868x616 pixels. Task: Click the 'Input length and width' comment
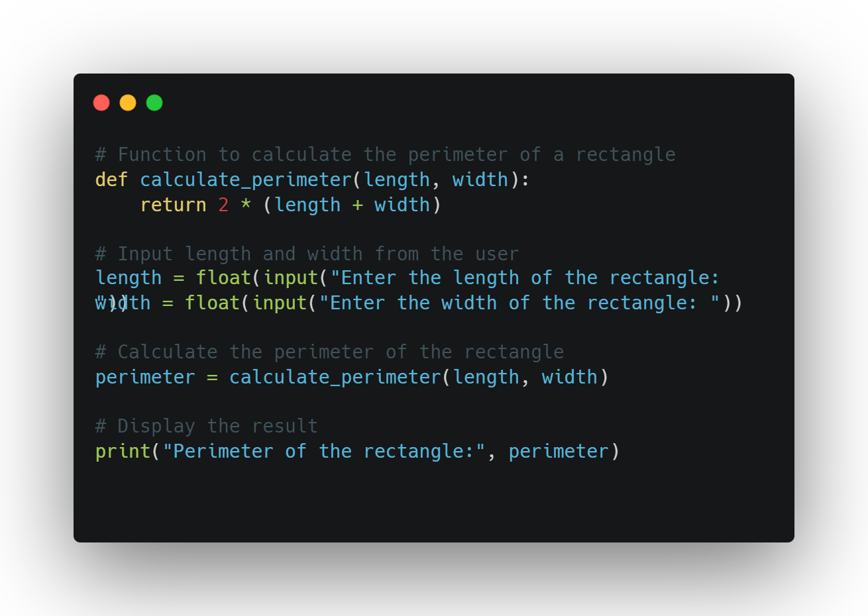coord(307,254)
